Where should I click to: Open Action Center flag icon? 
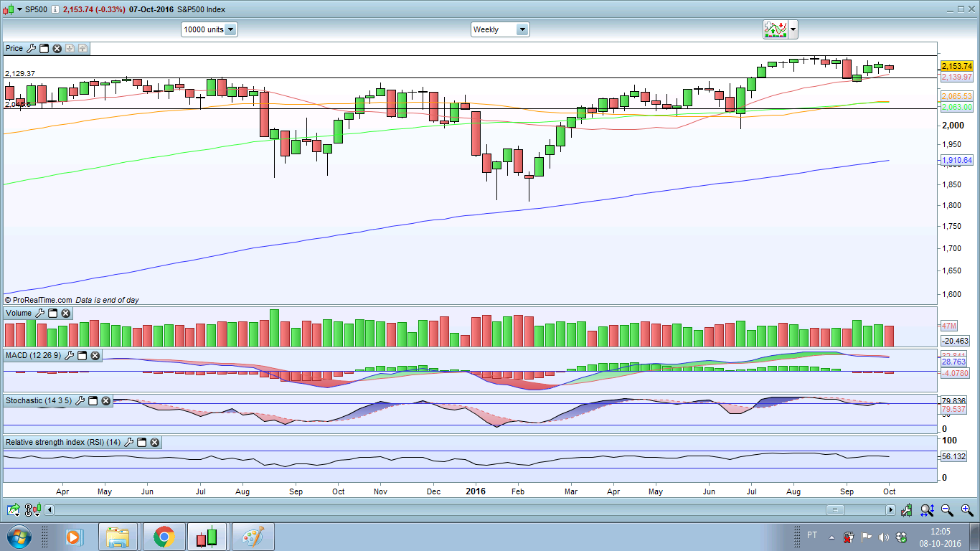click(x=866, y=537)
